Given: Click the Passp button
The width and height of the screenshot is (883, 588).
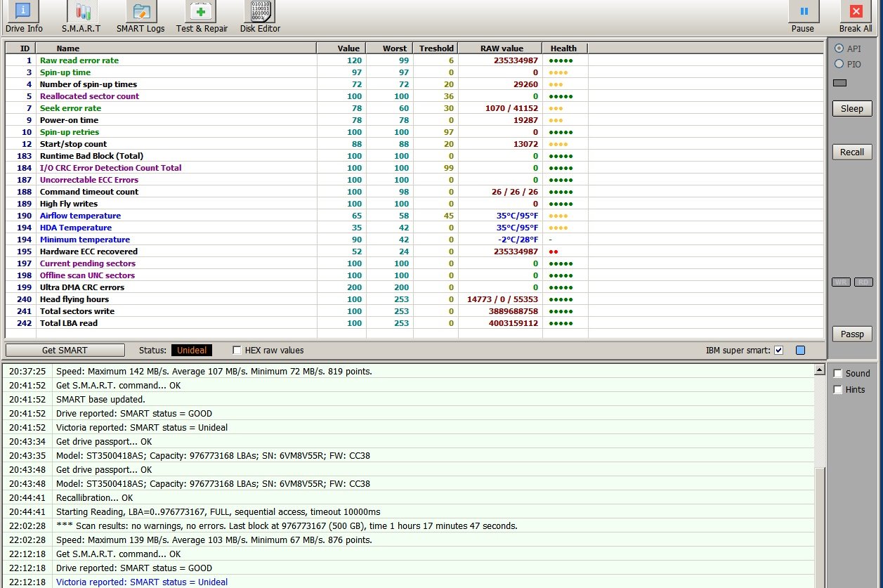Looking at the screenshot, I should pyautogui.click(x=852, y=334).
